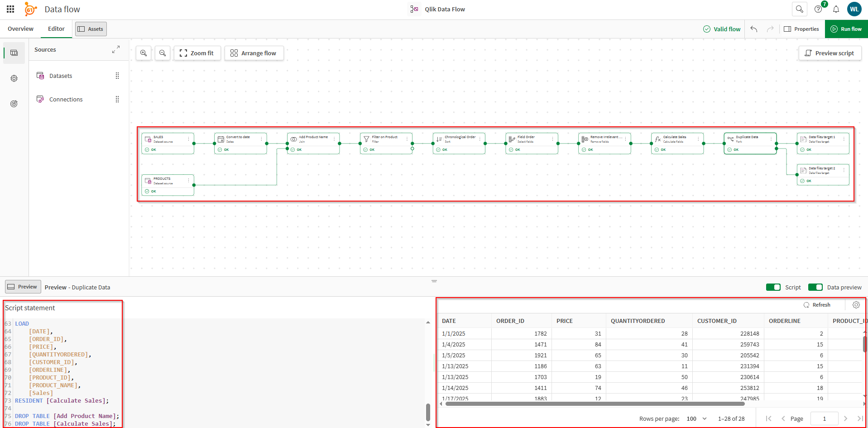This screenshot has height=428, width=868.
Task: Open the data preview settings gear
Action: pos(856,305)
